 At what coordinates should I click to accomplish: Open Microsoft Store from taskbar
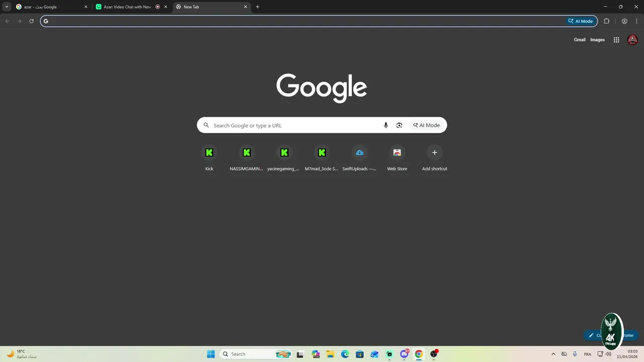click(360, 354)
